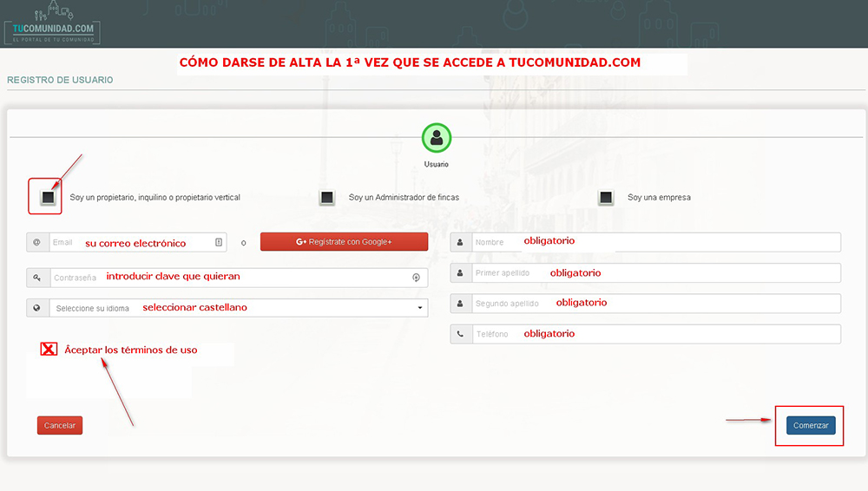Open 'Seleccione su idioma' dropdown

pyautogui.click(x=239, y=308)
